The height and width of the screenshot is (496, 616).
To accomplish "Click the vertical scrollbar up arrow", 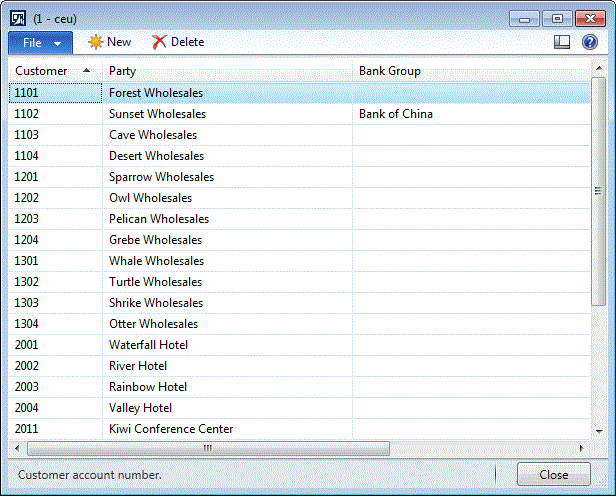I will click(x=598, y=70).
